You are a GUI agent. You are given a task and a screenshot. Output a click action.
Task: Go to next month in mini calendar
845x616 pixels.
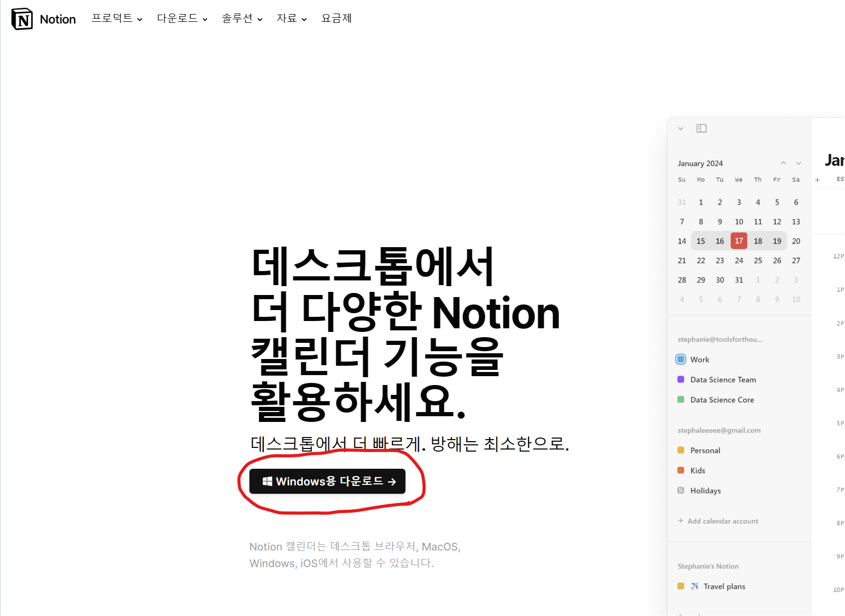pyautogui.click(x=799, y=163)
